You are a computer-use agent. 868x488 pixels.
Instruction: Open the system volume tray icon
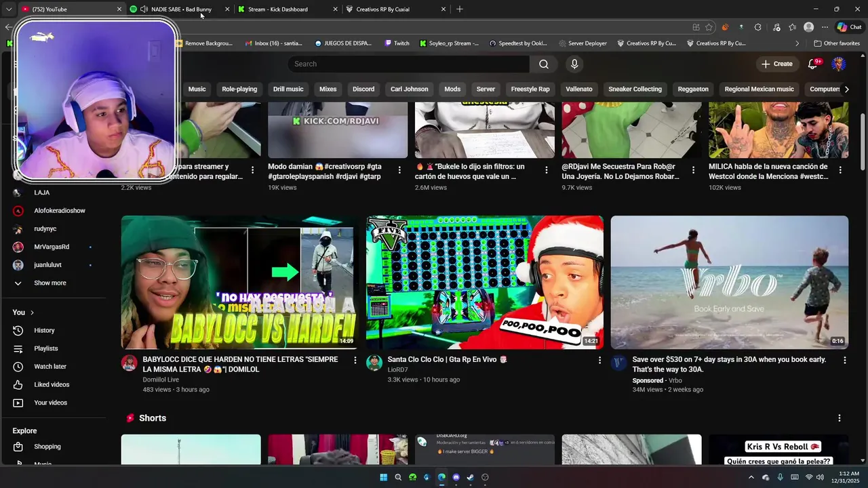pyautogui.click(x=821, y=477)
